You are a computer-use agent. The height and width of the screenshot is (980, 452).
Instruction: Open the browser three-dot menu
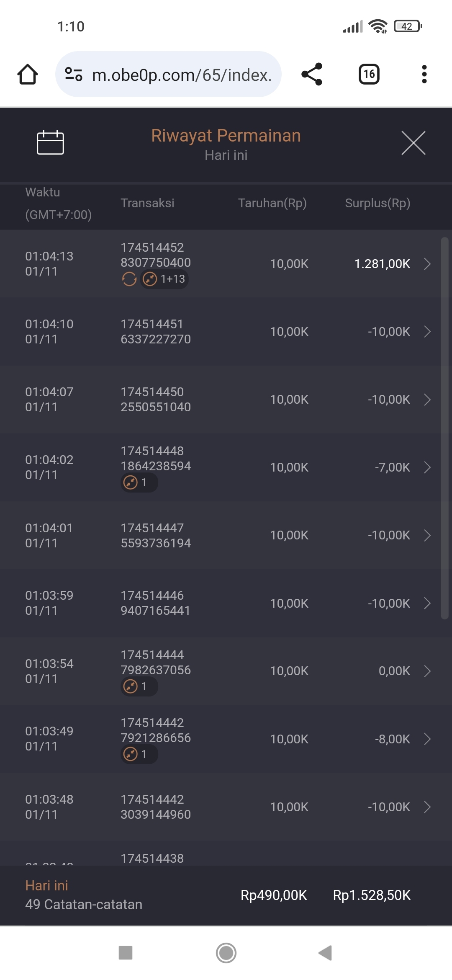tap(424, 75)
